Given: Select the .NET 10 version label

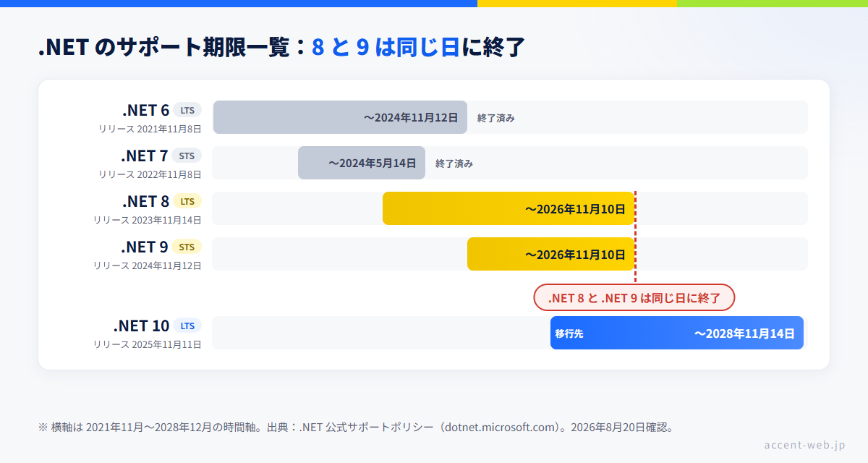Looking at the screenshot, I should (x=141, y=326).
